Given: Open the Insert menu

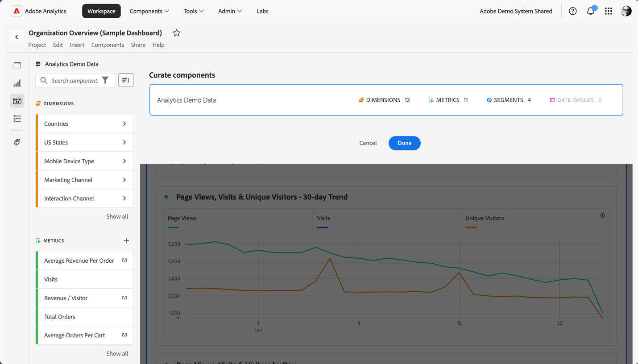Looking at the screenshot, I should tap(77, 45).
